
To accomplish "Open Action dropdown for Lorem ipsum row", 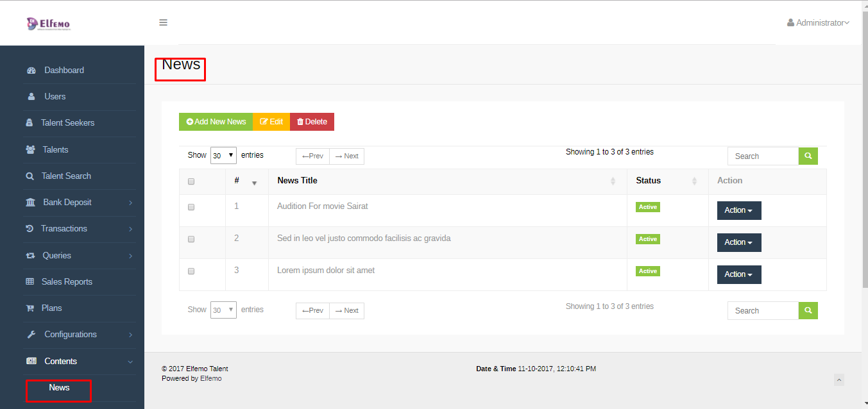I will [x=739, y=274].
